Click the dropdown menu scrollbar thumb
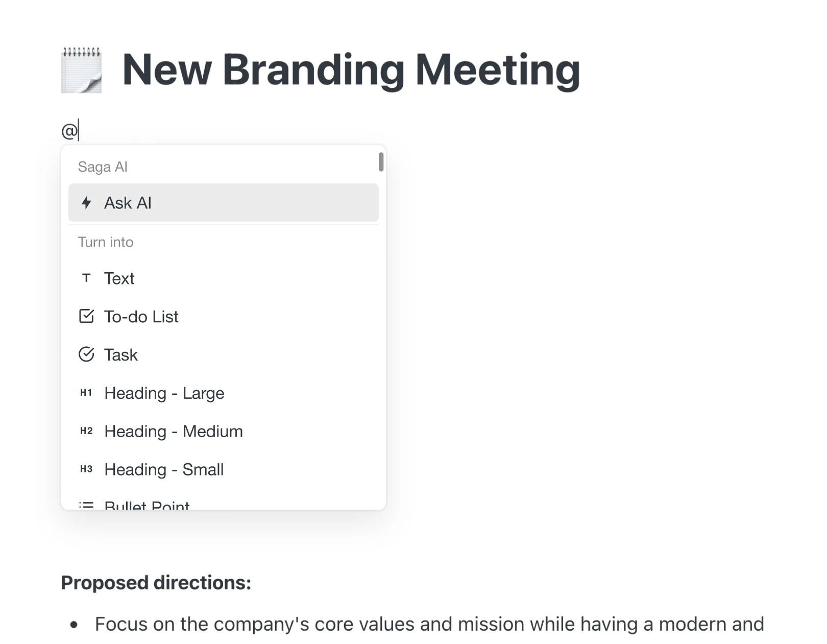This screenshot has height=644, width=827. click(x=381, y=162)
